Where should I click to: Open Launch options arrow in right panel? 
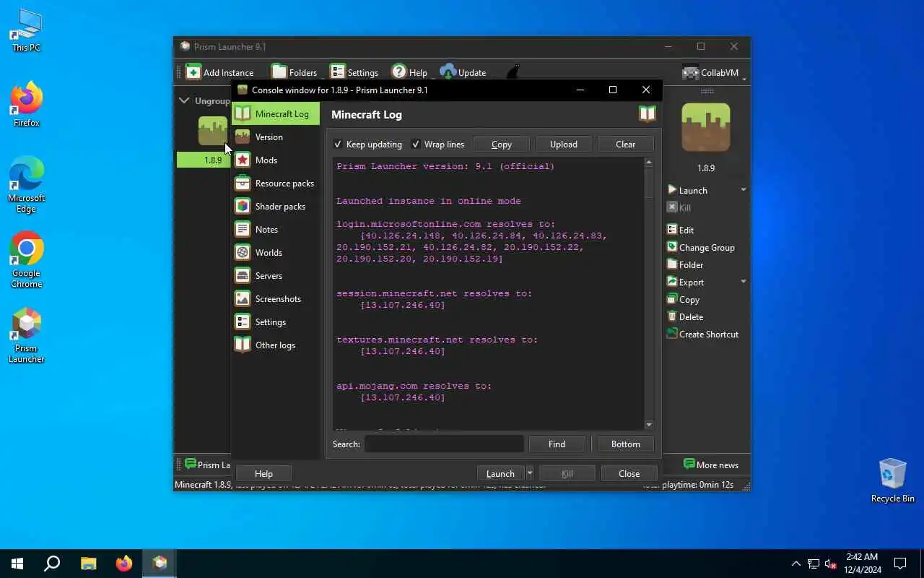pos(744,190)
